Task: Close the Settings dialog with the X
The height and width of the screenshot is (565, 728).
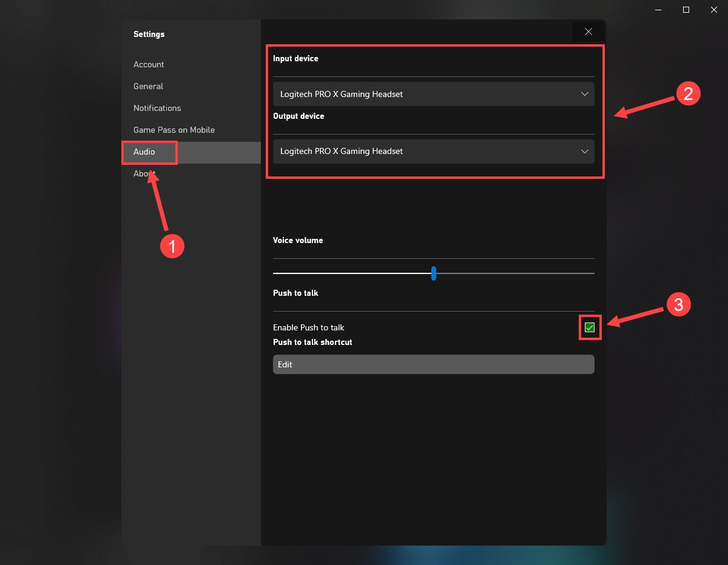Action: [x=588, y=32]
